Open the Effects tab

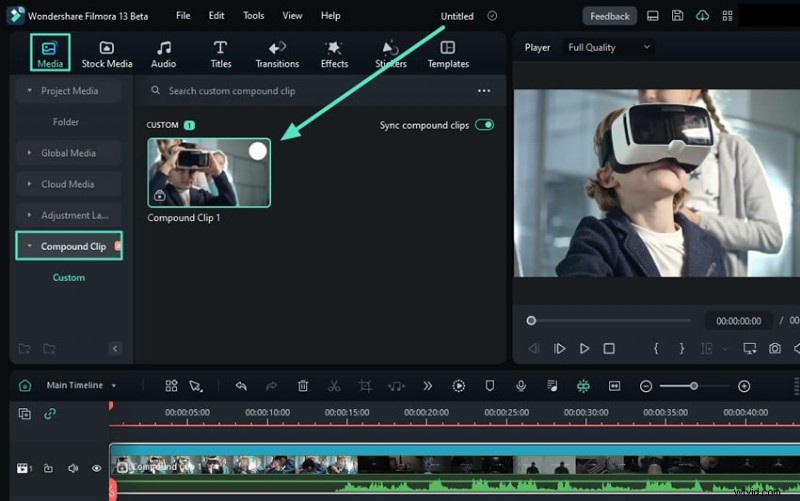click(x=334, y=55)
